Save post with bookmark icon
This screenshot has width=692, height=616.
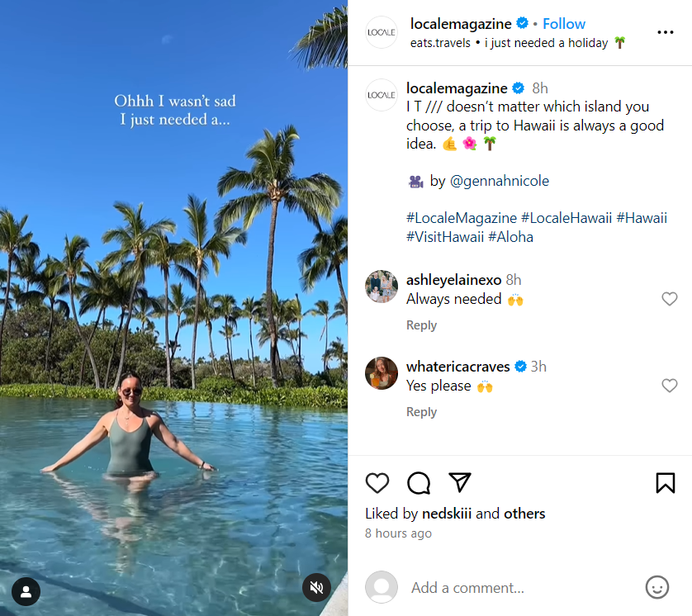click(666, 483)
